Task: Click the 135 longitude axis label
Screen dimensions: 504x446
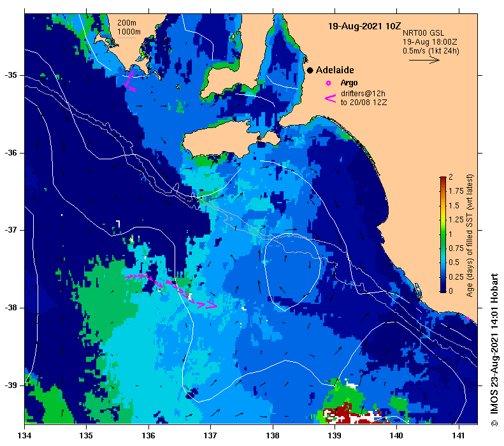Action: [87, 436]
